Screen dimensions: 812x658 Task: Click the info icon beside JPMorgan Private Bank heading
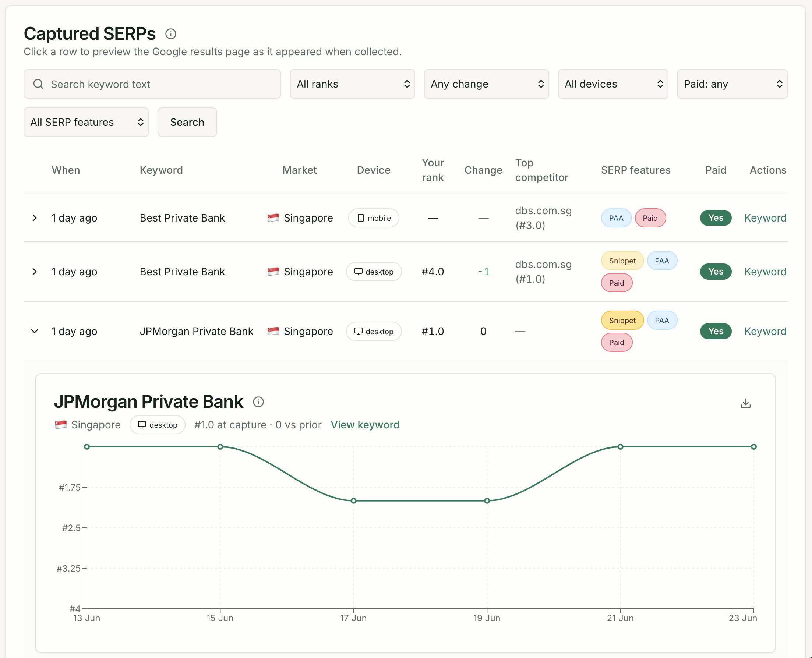(258, 402)
